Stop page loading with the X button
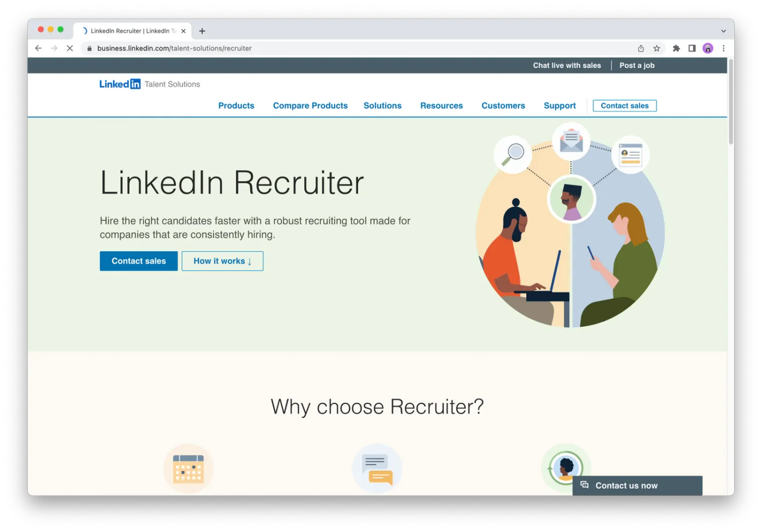 click(x=70, y=48)
